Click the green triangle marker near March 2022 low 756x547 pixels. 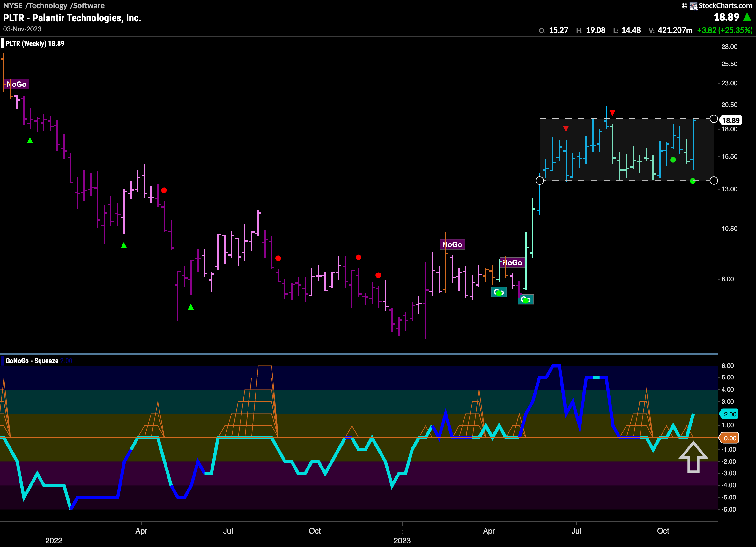124,245
